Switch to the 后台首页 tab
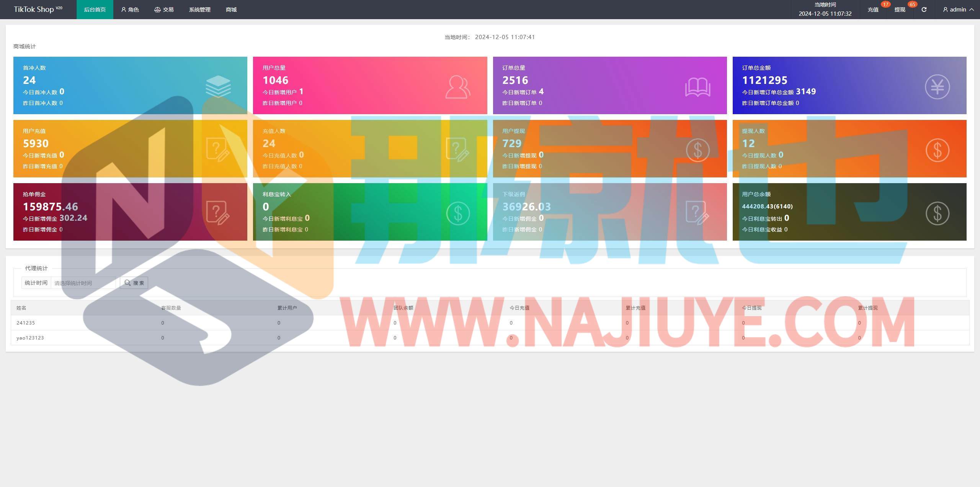 (x=95, y=10)
